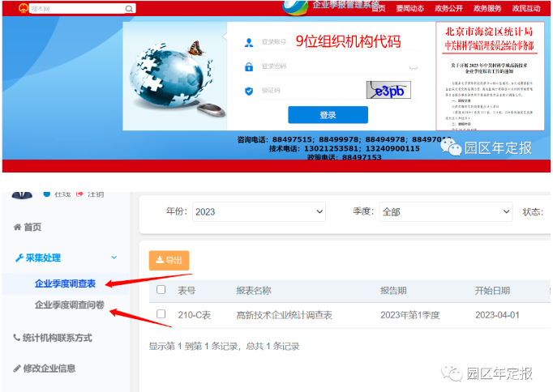Open 企业季度调查表 in the sidebar

[65, 283]
